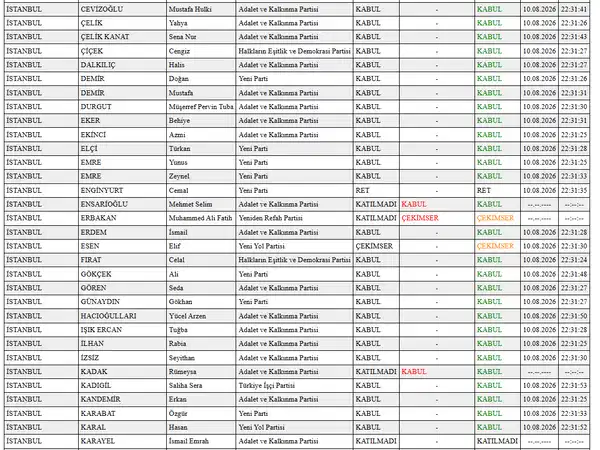Select time 22:31:53 in KADIGİL row
This screenshot has height=450, width=600.
pyautogui.click(x=574, y=385)
